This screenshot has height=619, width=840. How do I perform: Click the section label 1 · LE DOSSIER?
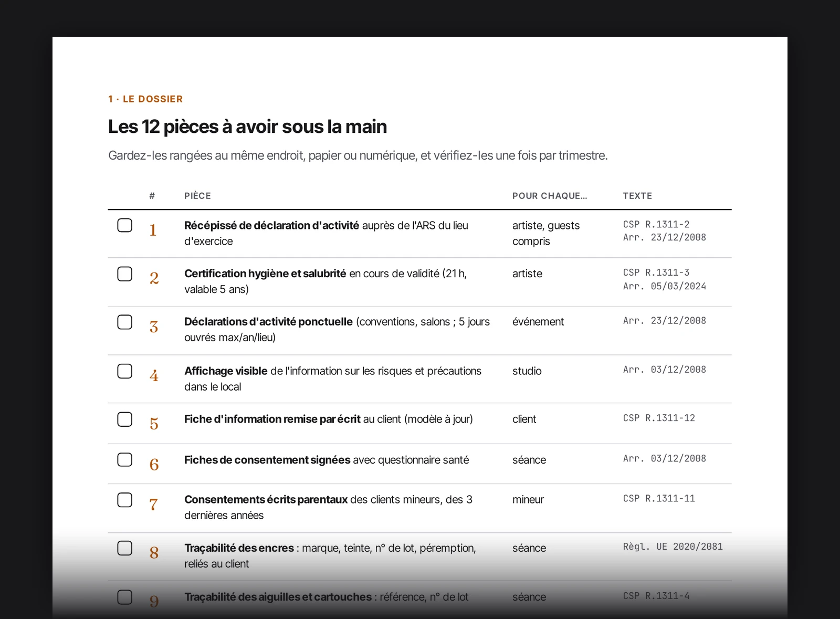pos(145,99)
